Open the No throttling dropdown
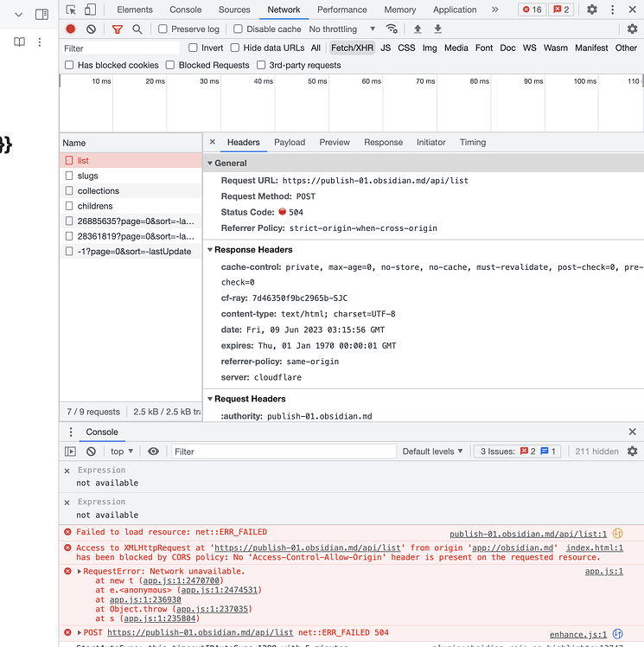The image size is (644, 647). 343,29
